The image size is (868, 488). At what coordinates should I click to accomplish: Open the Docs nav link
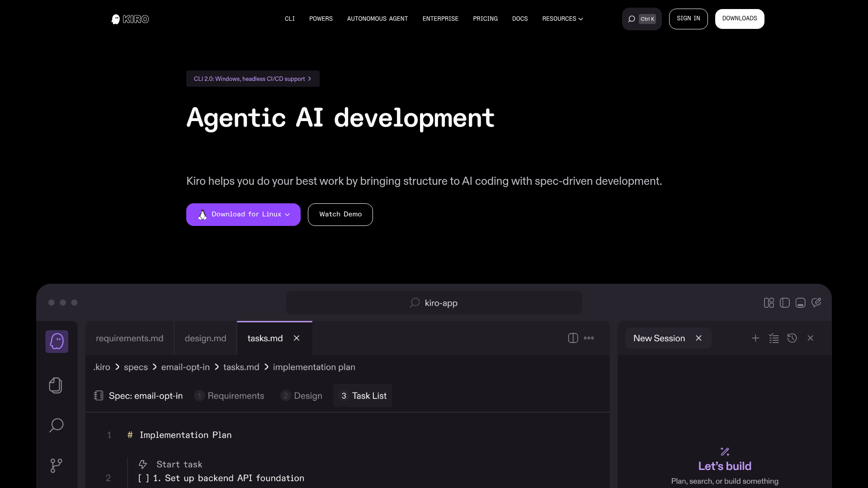[520, 19]
